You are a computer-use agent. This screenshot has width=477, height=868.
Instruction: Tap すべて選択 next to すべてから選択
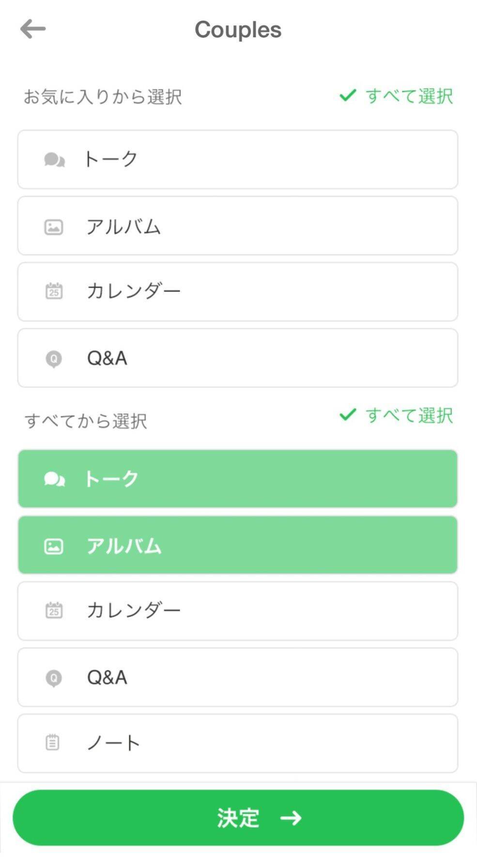[397, 415]
